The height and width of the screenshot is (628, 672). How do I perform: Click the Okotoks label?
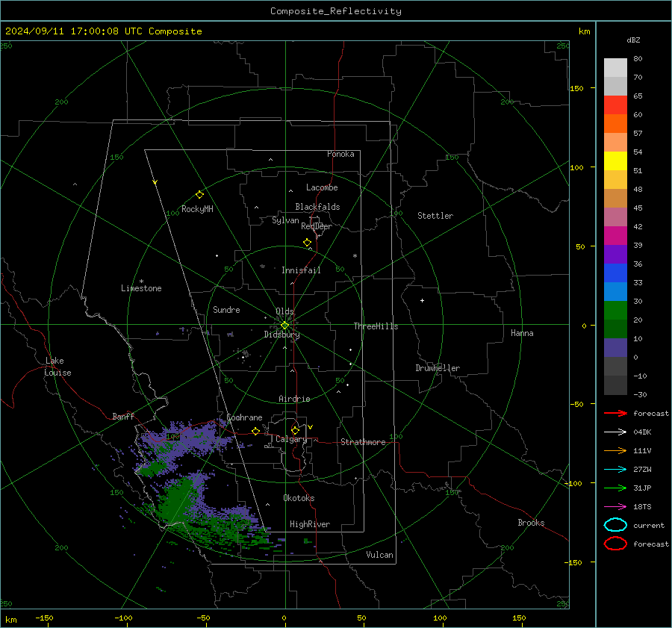(x=299, y=498)
